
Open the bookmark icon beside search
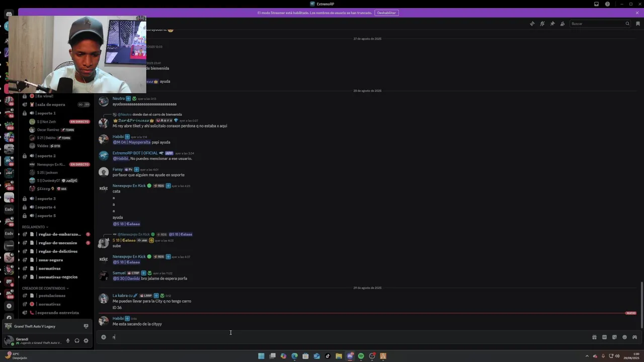click(x=638, y=24)
